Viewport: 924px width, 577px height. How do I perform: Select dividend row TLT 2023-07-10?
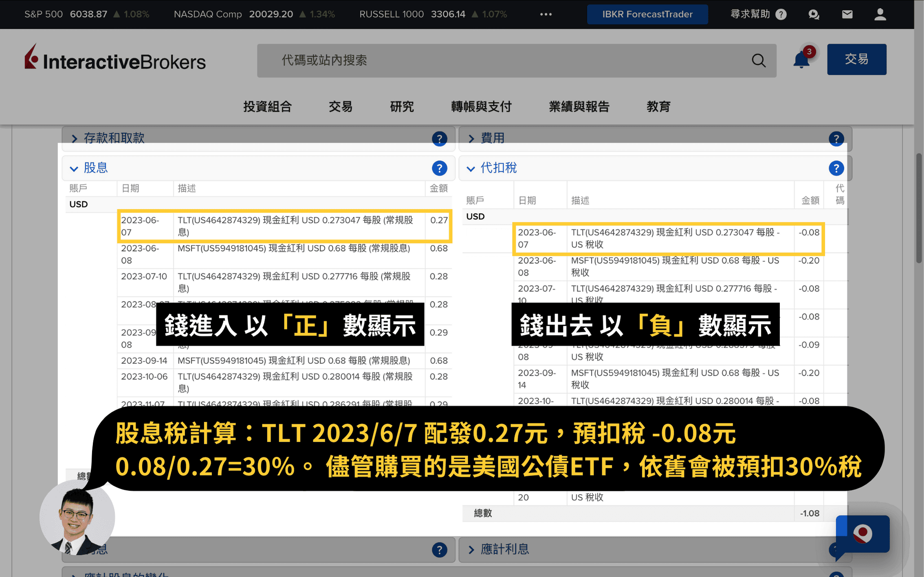(284, 283)
